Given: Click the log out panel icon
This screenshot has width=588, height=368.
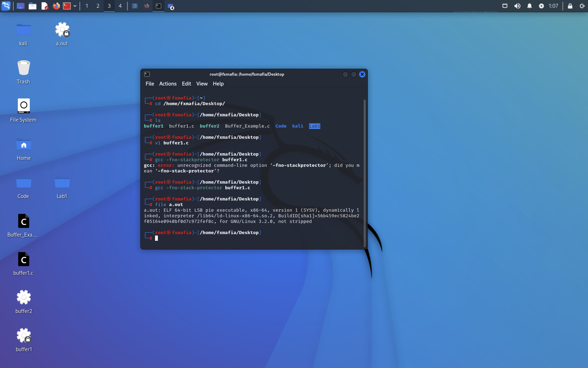Looking at the screenshot, I should 582,6.
